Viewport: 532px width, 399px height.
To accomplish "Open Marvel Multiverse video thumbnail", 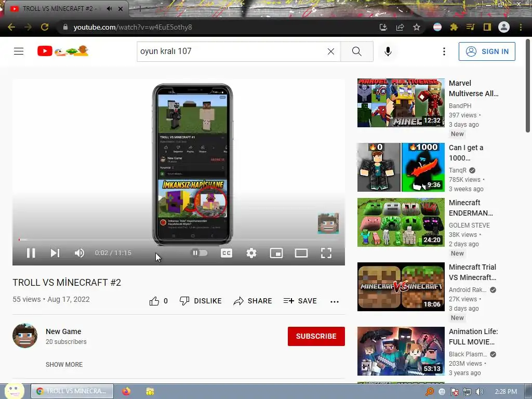I will click(x=401, y=103).
